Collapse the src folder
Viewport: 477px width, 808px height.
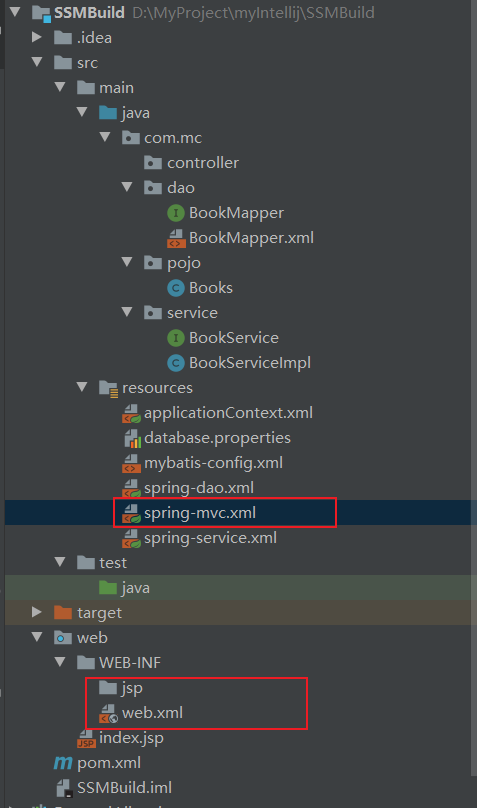(x=37, y=62)
